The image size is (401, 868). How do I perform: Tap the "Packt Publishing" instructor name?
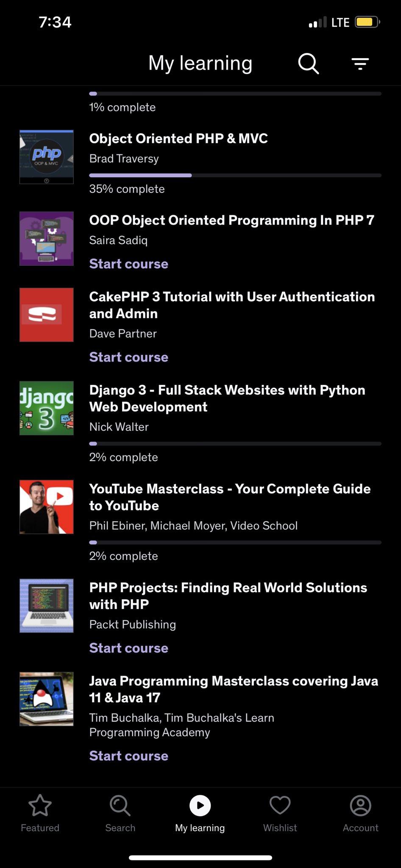[x=133, y=624]
